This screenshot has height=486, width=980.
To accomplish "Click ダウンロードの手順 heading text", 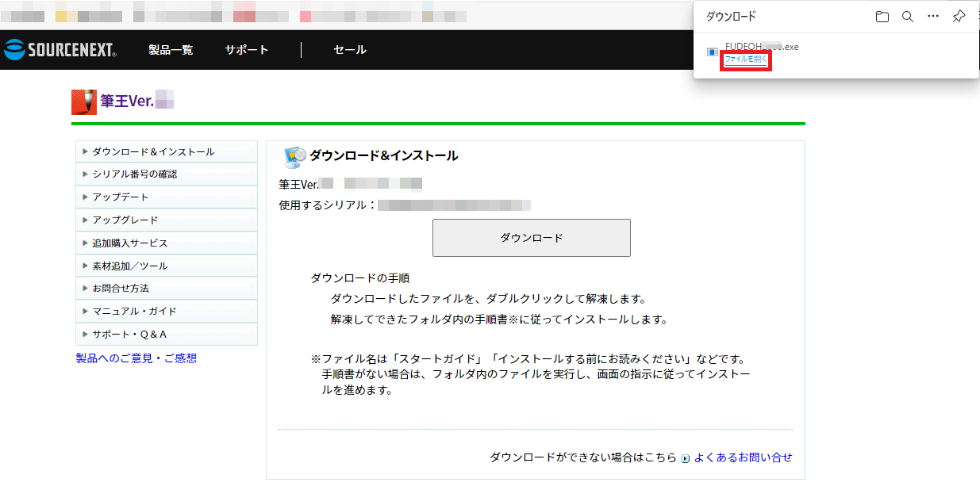I will (360, 278).
